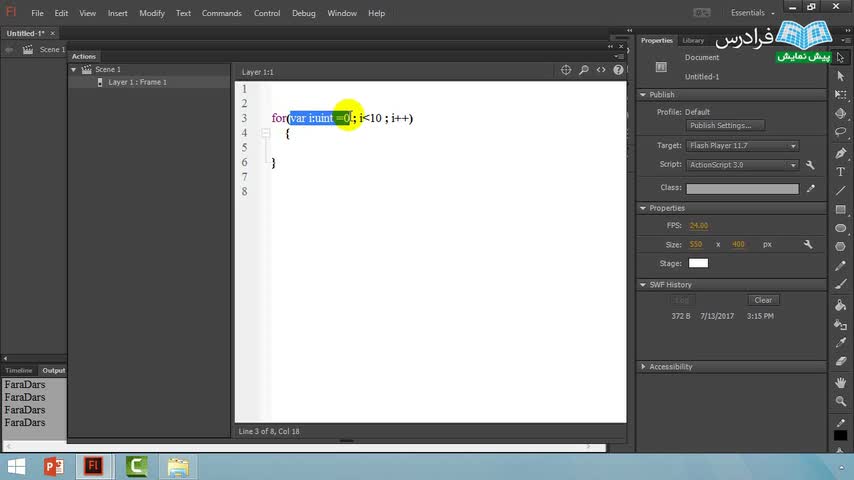The width and height of the screenshot is (854, 480).
Task: Select the Eyedropper tool
Action: pyautogui.click(x=840, y=342)
